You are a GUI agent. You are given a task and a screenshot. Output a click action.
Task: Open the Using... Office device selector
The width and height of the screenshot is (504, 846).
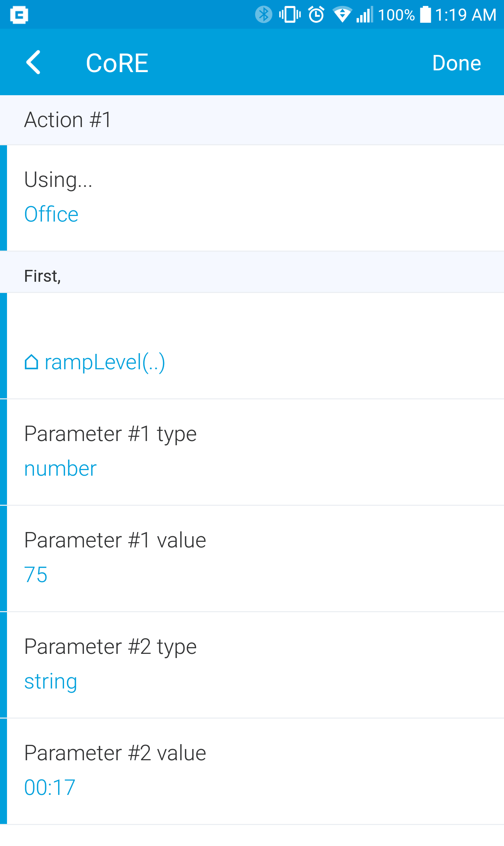tap(252, 198)
